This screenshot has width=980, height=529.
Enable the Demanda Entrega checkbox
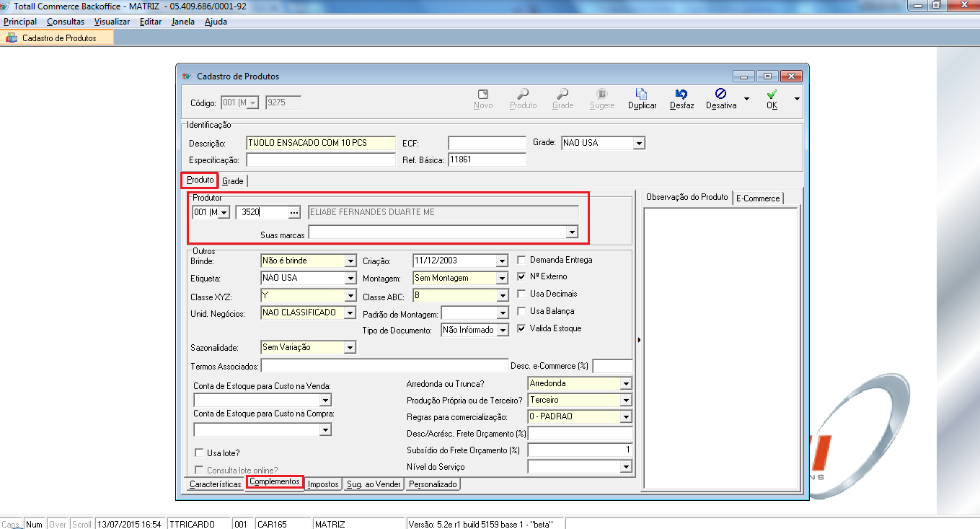click(x=522, y=260)
